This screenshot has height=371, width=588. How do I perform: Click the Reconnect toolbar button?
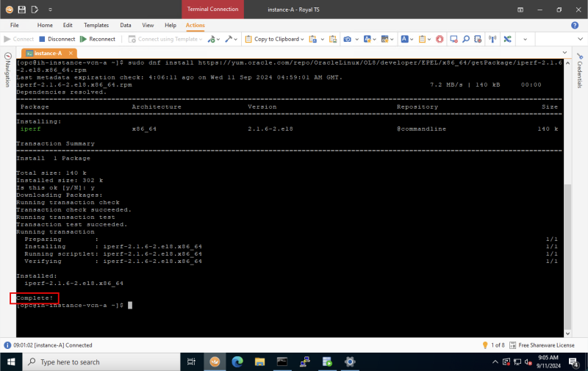(98, 39)
